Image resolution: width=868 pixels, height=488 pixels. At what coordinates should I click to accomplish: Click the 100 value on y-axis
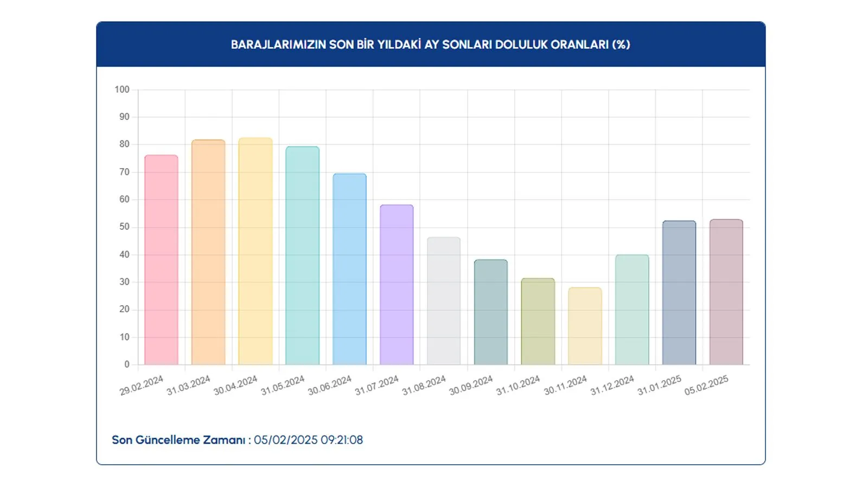click(122, 89)
